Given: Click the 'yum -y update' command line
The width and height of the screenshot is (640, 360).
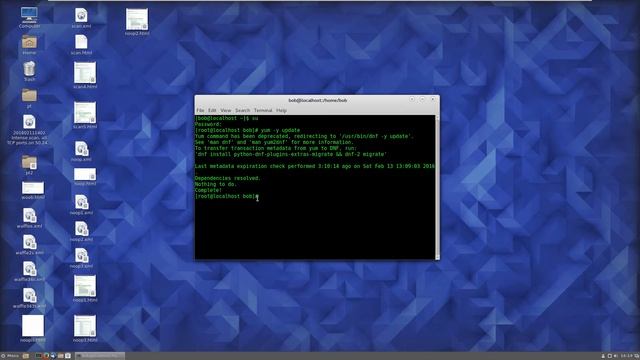Looking at the screenshot, I should click(247, 130).
